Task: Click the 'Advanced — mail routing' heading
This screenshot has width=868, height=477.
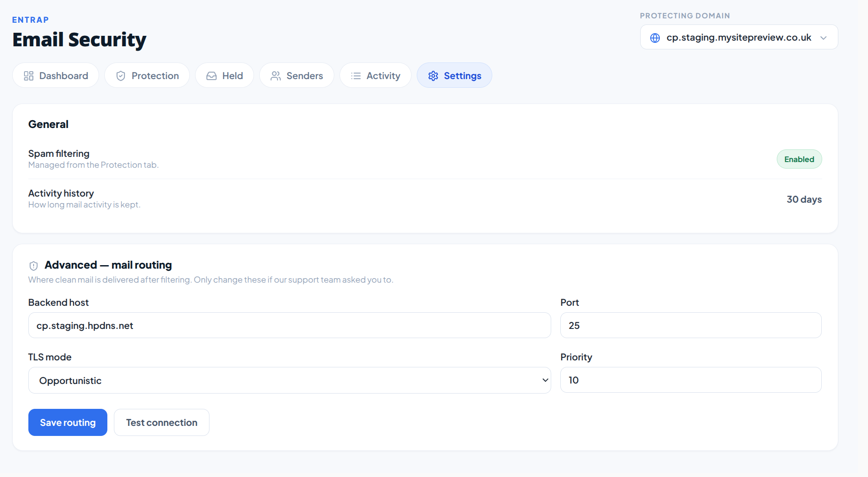Action: (x=108, y=265)
